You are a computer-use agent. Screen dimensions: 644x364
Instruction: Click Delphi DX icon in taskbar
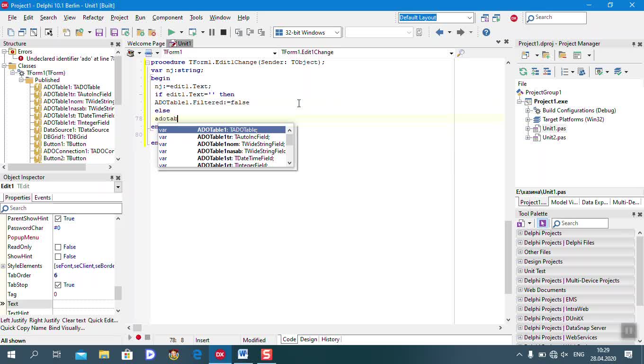[x=220, y=354]
